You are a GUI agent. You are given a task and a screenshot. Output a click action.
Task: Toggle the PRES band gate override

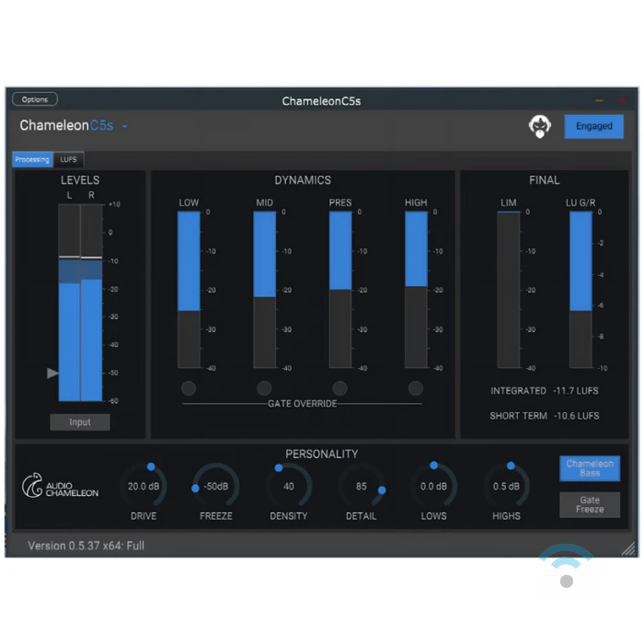[340, 388]
